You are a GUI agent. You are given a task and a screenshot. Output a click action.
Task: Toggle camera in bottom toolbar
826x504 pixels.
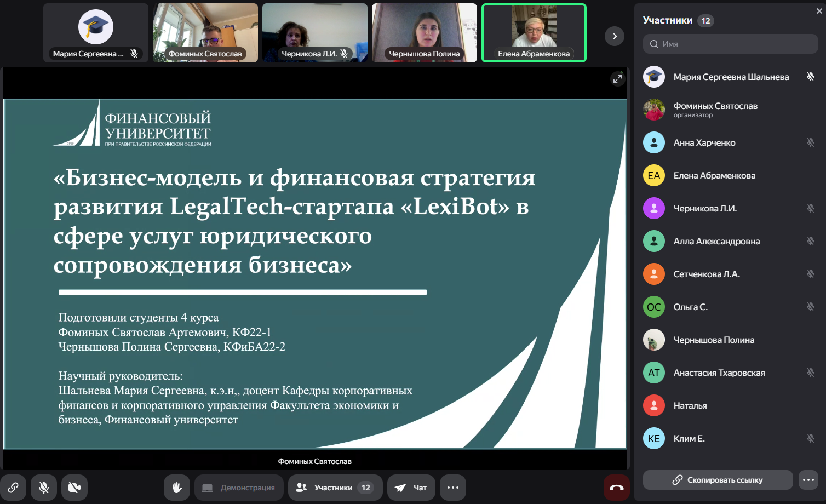tap(74, 488)
